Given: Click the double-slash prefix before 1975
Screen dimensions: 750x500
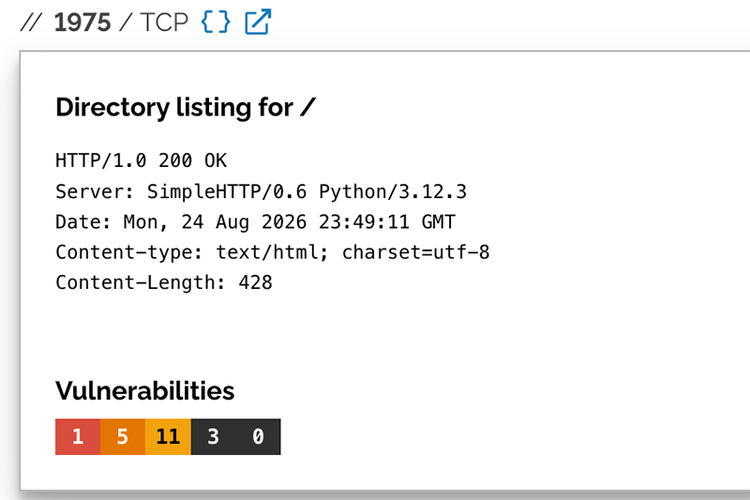Looking at the screenshot, I should (31, 22).
